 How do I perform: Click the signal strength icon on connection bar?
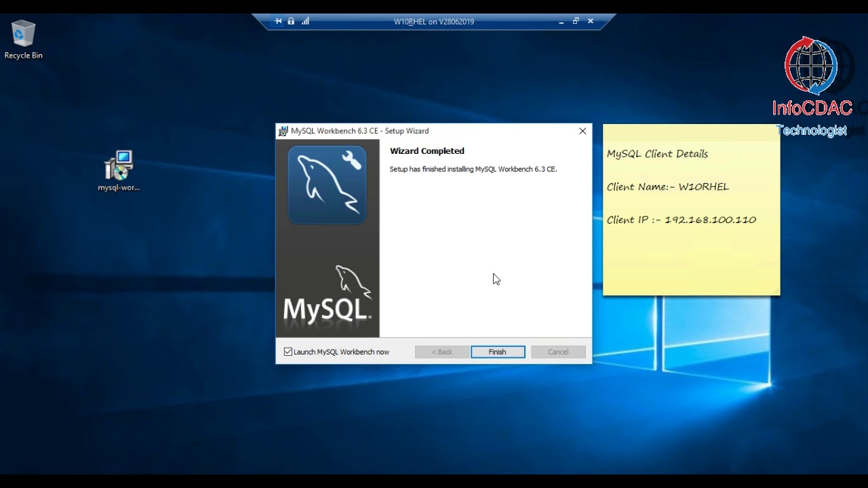click(305, 21)
